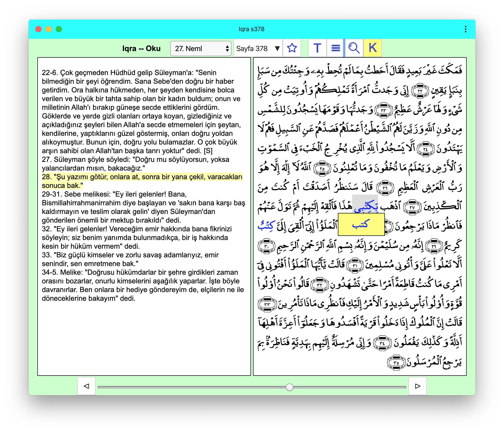Select highlighted verse 28 translation text
The width and height of the screenshot is (504, 433).
142,181
